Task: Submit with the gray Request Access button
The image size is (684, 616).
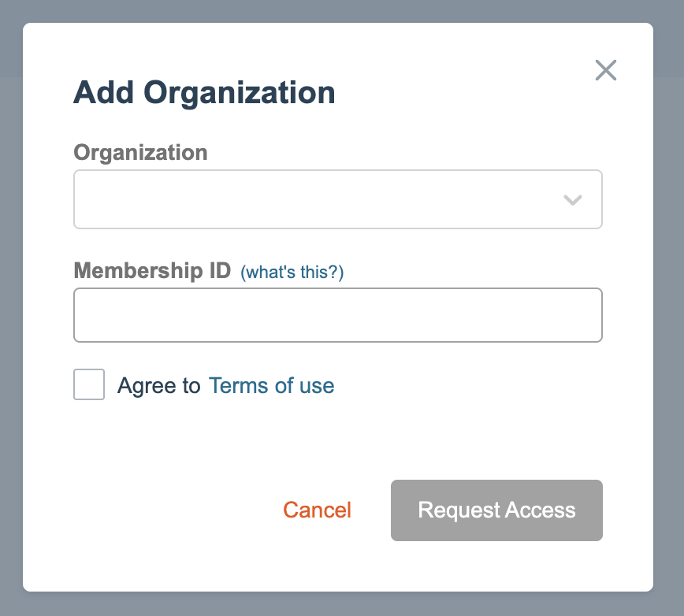Action: coord(496,510)
